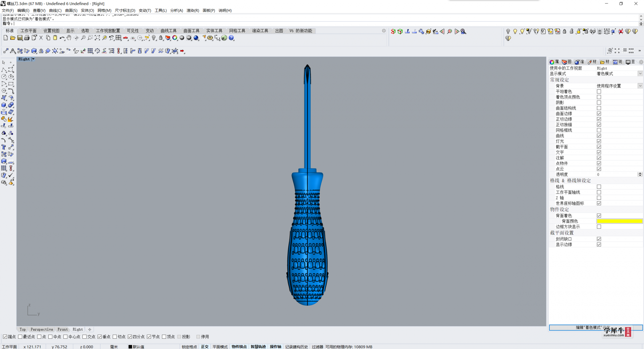
Task: Switch to the 实体工具 toolbar tab
Action: [214, 31]
